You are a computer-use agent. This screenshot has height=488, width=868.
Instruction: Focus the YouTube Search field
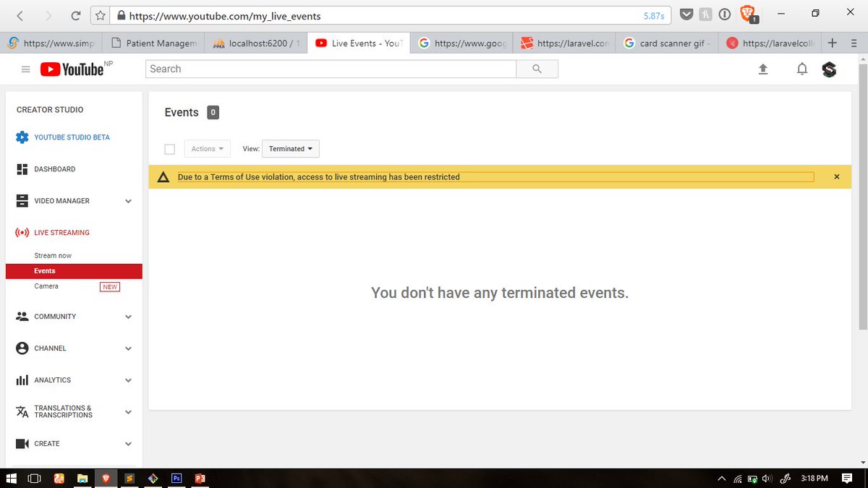(331, 69)
